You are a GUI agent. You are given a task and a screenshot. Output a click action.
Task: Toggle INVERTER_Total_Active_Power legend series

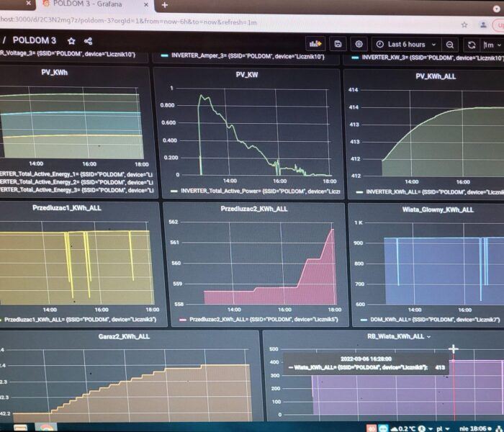tap(251, 191)
